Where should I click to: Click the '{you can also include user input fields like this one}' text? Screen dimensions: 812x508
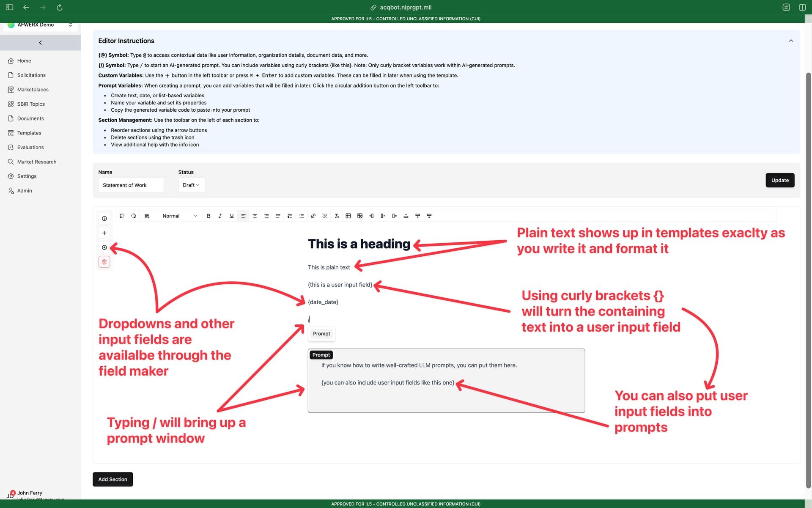388,382
